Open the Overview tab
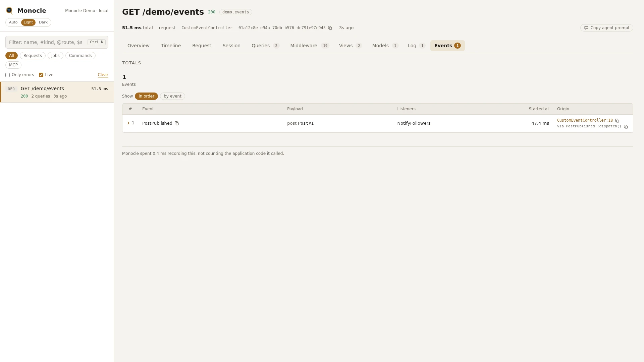The height and width of the screenshot is (362, 644). tap(139, 46)
